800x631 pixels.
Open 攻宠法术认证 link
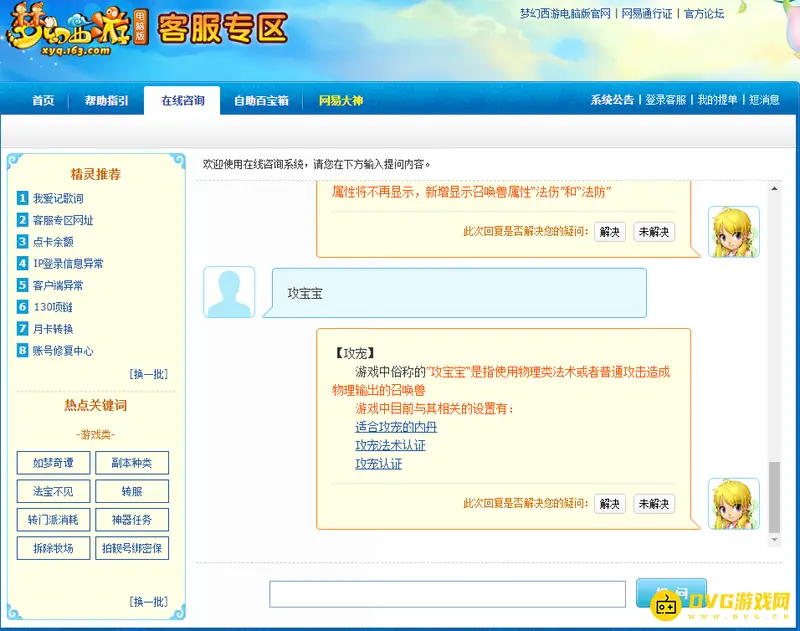pos(390,445)
